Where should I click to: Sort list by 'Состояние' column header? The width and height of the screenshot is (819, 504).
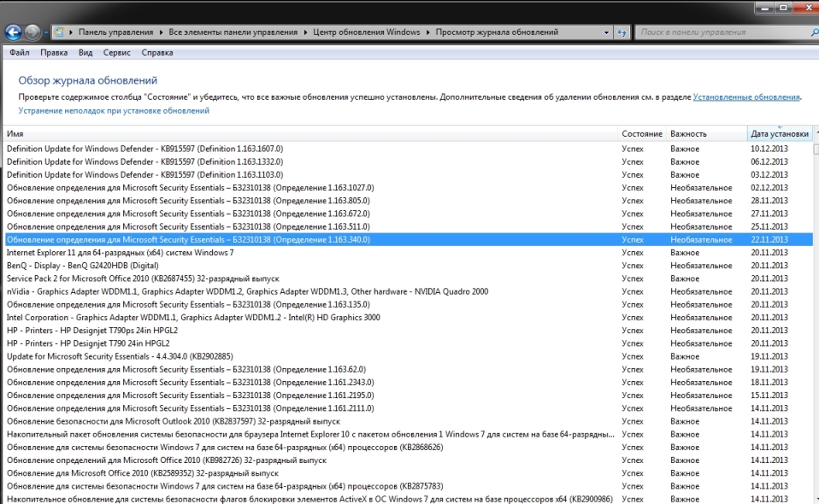click(x=641, y=134)
